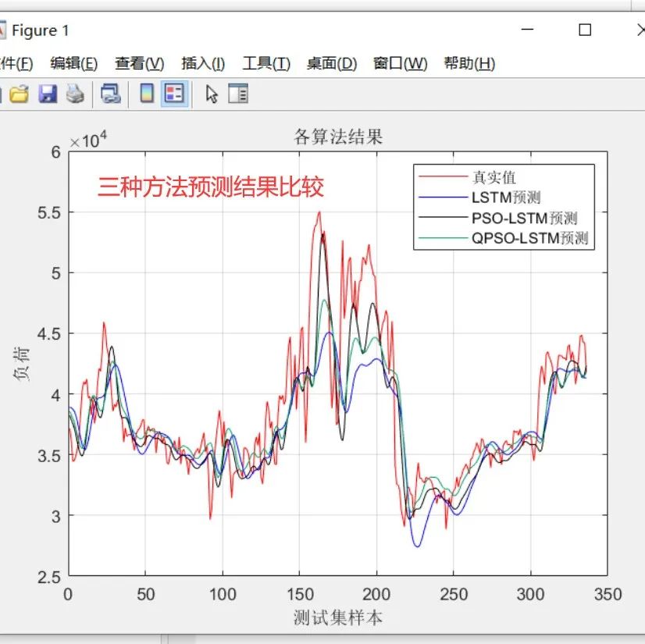Click the green line sample in legend
This screenshot has height=644, width=645.
click(x=443, y=238)
